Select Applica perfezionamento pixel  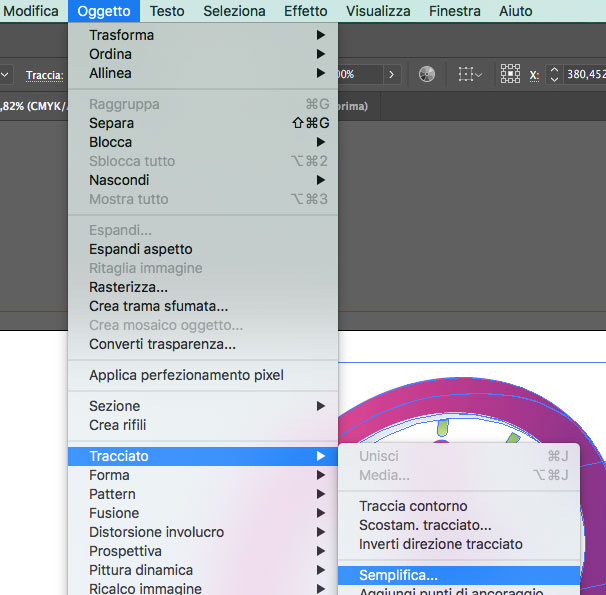coord(203,375)
